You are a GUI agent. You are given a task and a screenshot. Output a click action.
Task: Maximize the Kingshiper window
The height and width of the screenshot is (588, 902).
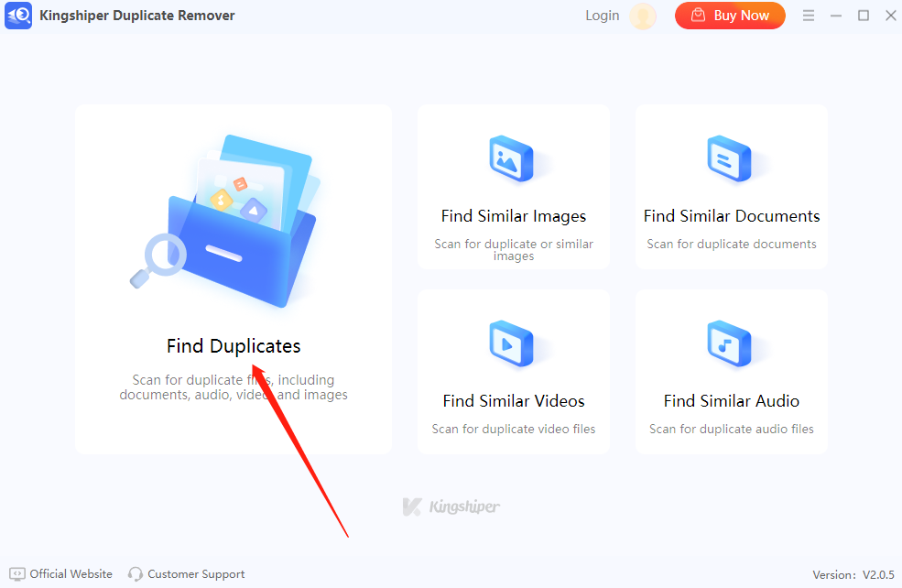pyautogui.click(x=864, y=16)
